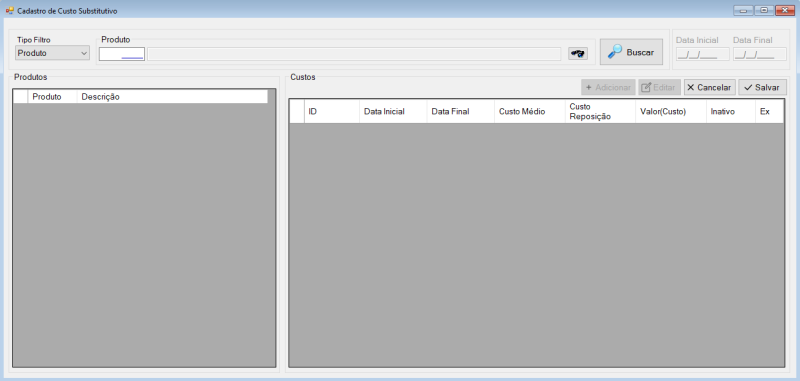Image resolution: width=800 pixels, height=381 pixels.
Task: Click the Buscar search button
Action: tap(631, 52)
